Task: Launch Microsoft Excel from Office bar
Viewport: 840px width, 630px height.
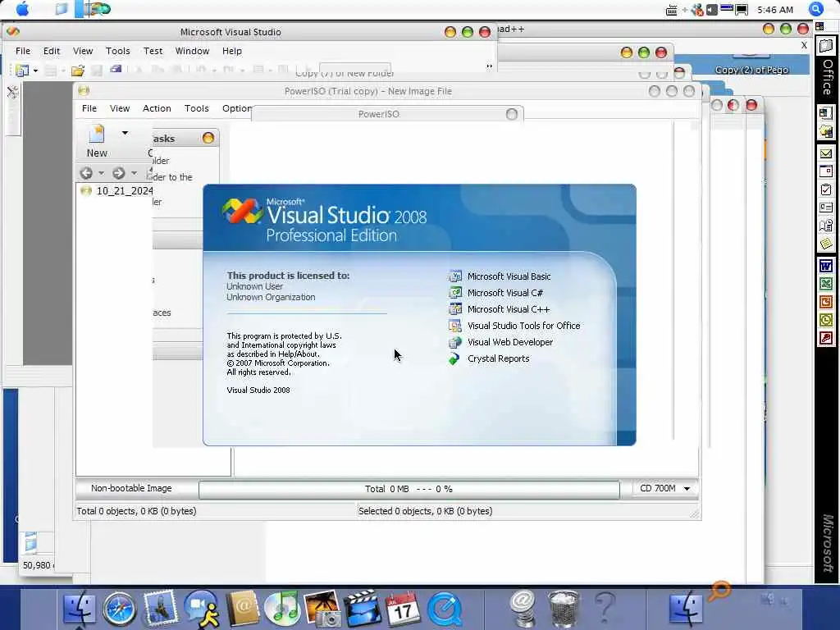Action: (x=825, y=284)
